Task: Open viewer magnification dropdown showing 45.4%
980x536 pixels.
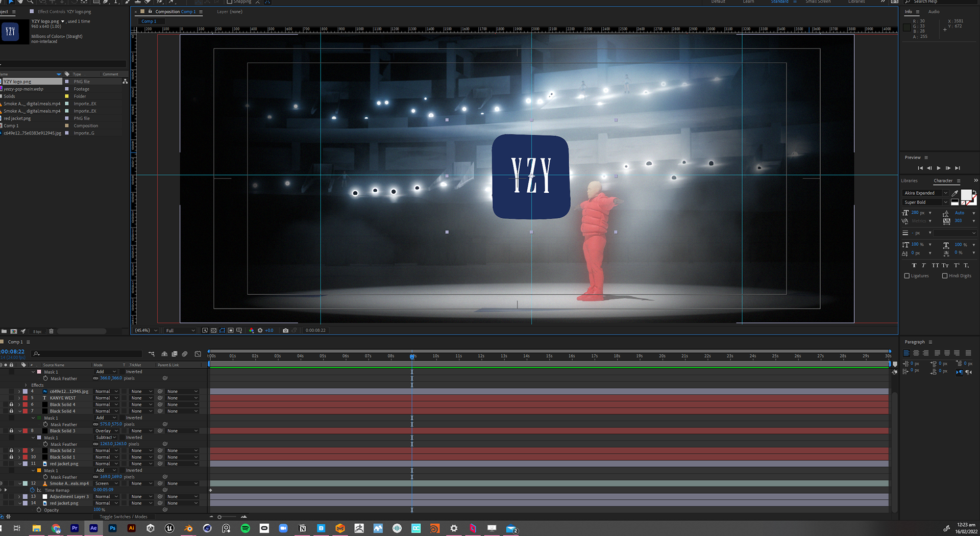Action: tap(146, 330)
